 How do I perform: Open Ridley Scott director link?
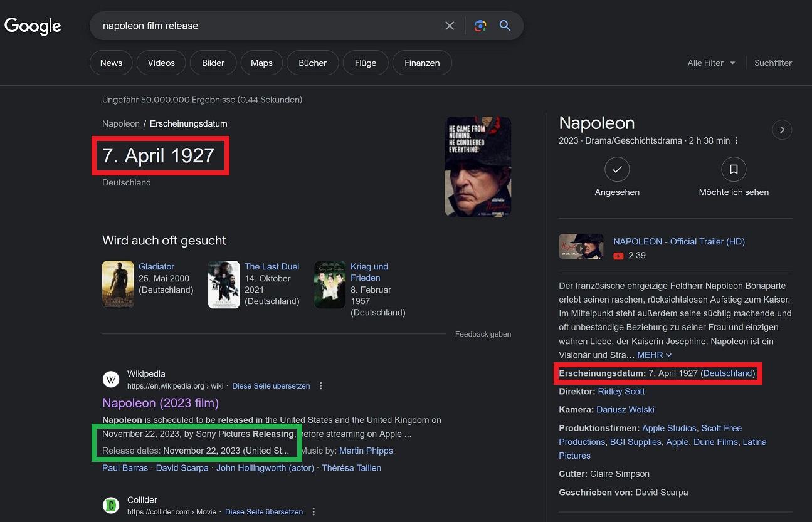point(621,392)
